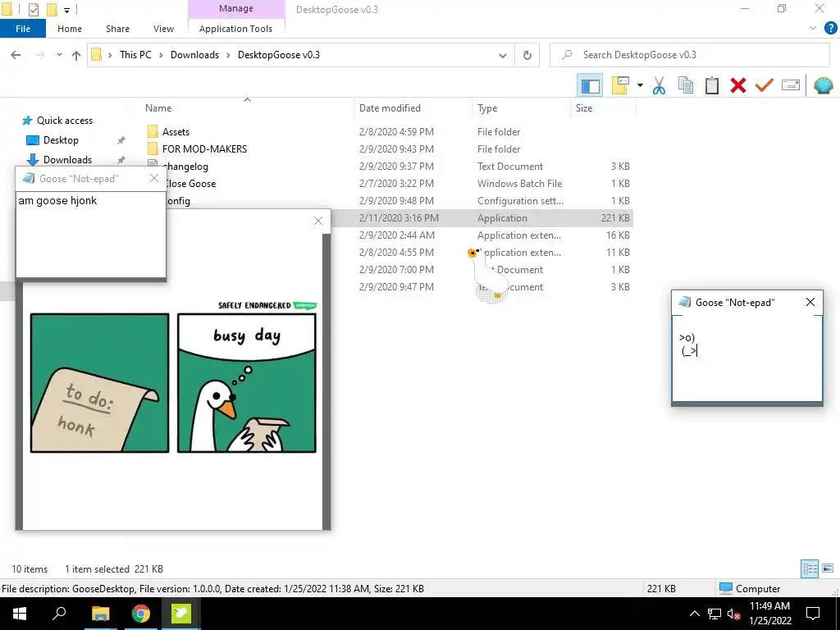Open the Quick Access Toolbar customize dropdown
This screenshot has width=840, height=630.
tap(66, 10)
